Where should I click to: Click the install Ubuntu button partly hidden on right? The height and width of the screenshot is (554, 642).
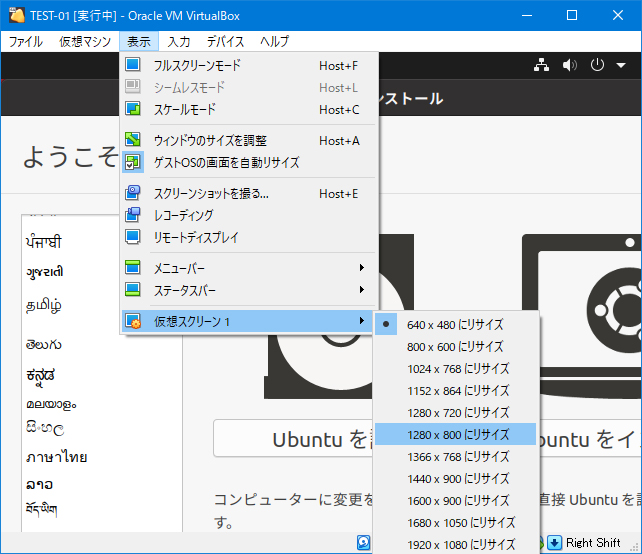[x=590, y=439]
